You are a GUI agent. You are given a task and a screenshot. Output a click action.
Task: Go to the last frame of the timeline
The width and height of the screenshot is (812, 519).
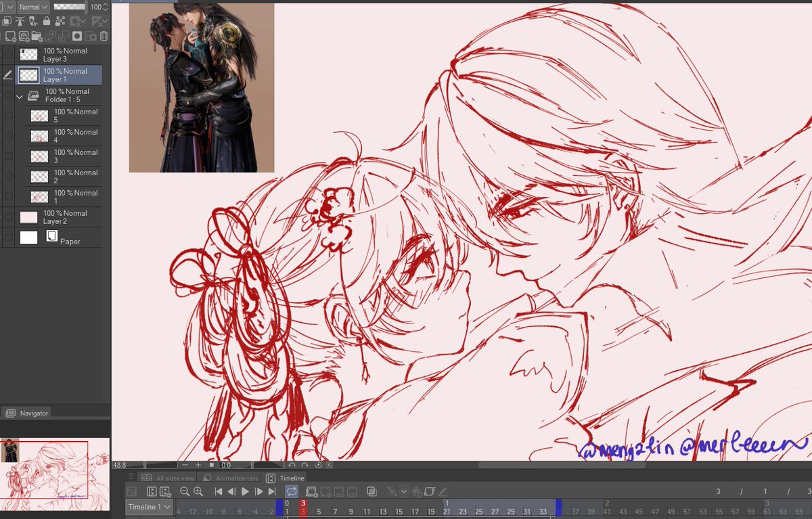tap(271, 492)
